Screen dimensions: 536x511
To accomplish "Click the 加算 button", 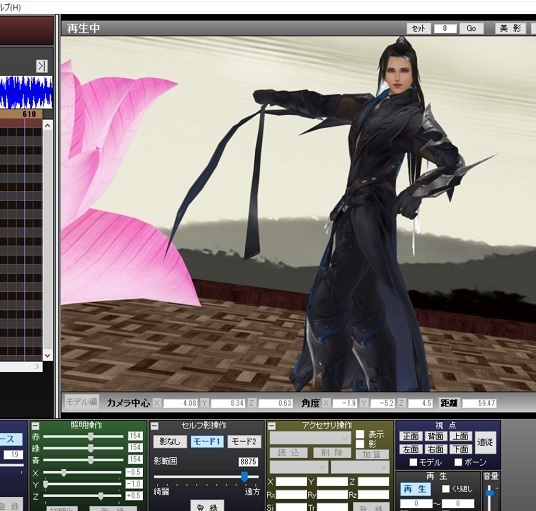I will click(x=372, y=454).
